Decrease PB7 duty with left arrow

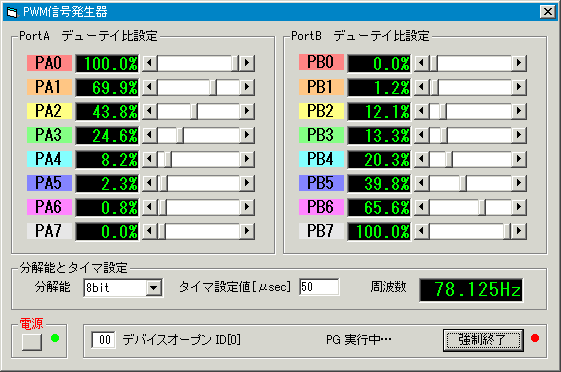421,231
